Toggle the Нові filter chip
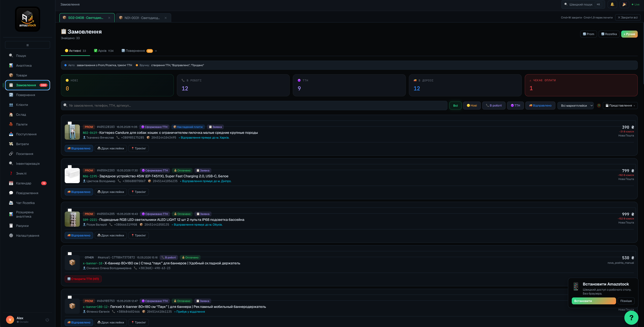Viewport: 644px width, 327px height. (472, 105)
